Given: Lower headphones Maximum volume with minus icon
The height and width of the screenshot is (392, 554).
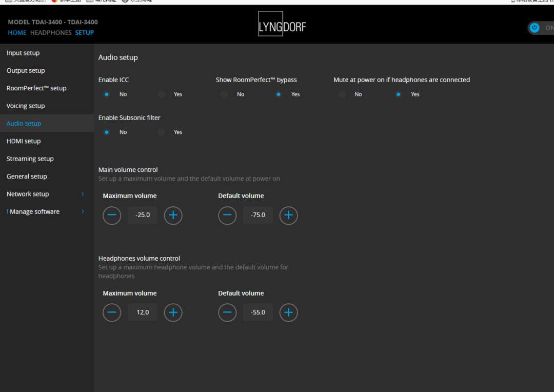Looking at the screenshot, I should 112,312.
